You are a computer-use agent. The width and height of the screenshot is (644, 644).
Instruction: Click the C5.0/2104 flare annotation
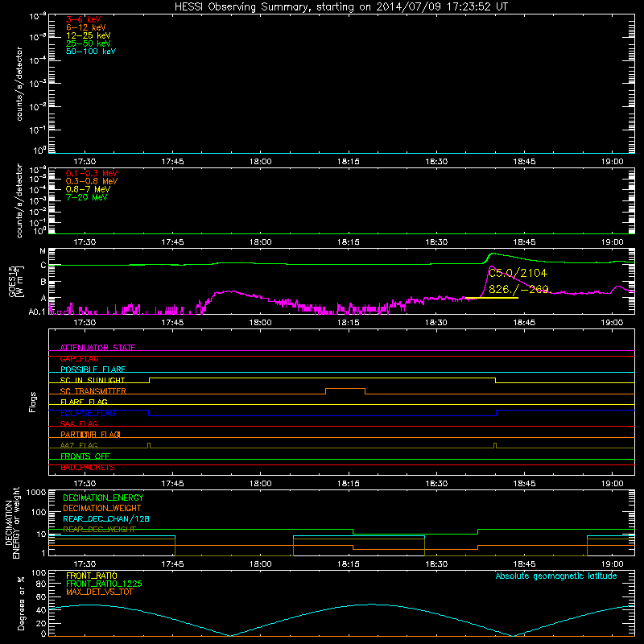[x=518, y=273]
